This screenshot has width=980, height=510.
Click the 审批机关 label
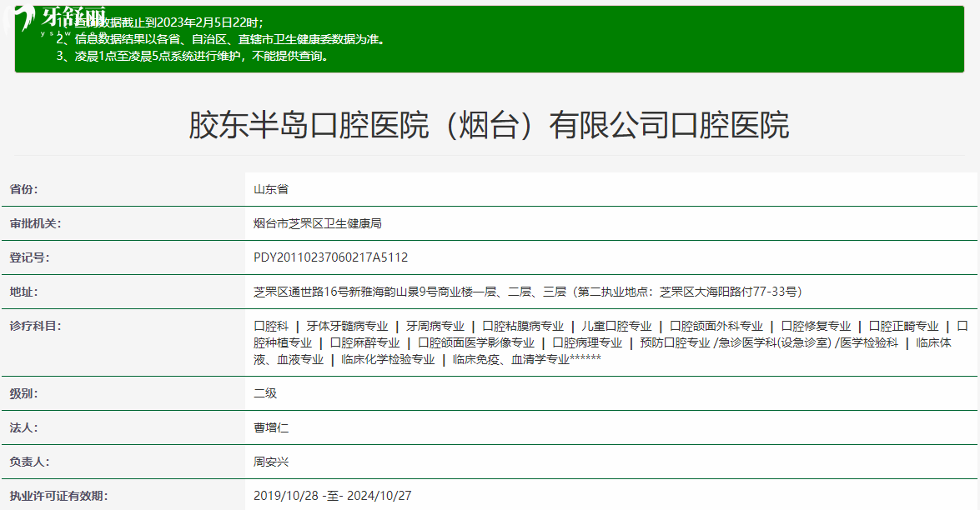(x=35, y=223)
